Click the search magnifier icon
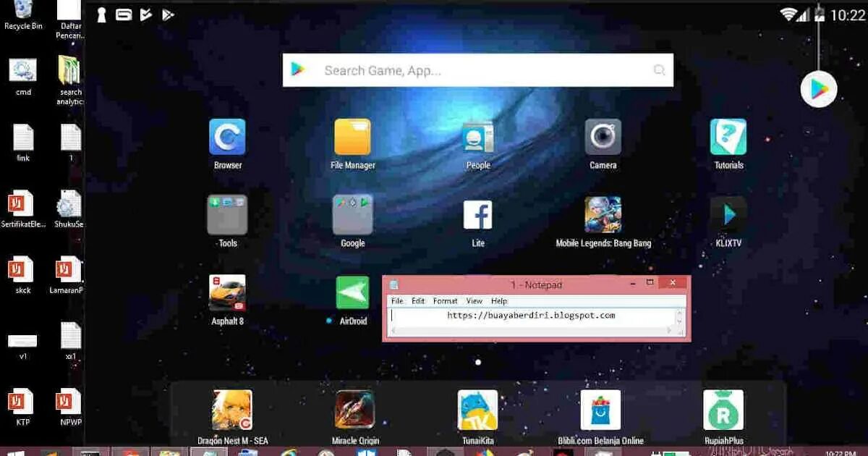The image size is (868, 456). pyautogui.click(x=659, y=70)
